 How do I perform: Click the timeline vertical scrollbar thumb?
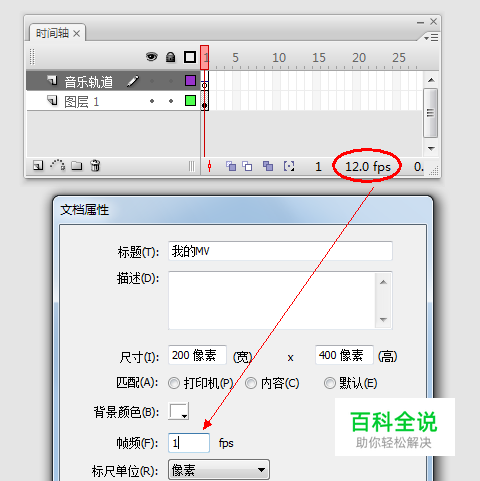[x=431, y=113]
